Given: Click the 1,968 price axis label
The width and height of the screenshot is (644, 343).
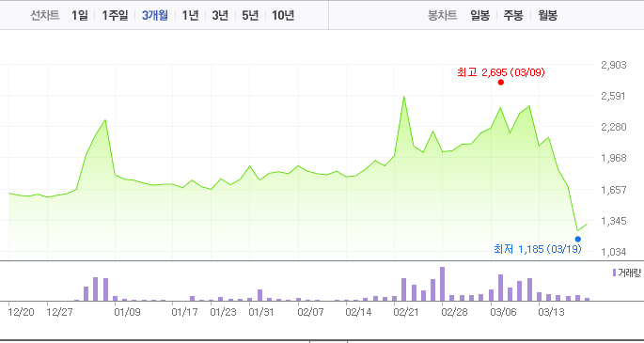Looking at the screenshot, I should pos(614,159).
